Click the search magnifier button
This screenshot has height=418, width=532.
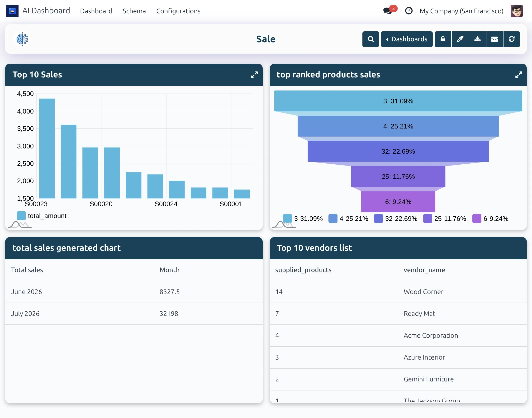tap(370, 39)
